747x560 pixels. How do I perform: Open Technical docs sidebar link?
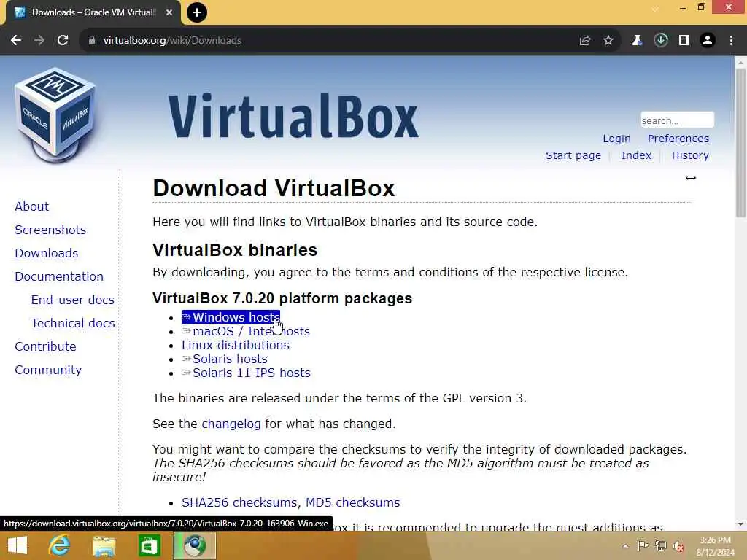[x=73, y=323]
